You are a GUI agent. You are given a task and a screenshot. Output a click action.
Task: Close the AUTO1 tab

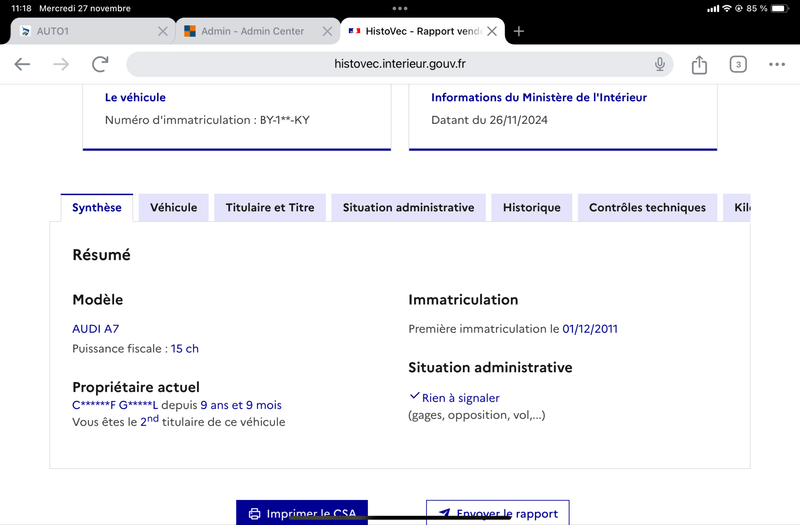point(163,31)
